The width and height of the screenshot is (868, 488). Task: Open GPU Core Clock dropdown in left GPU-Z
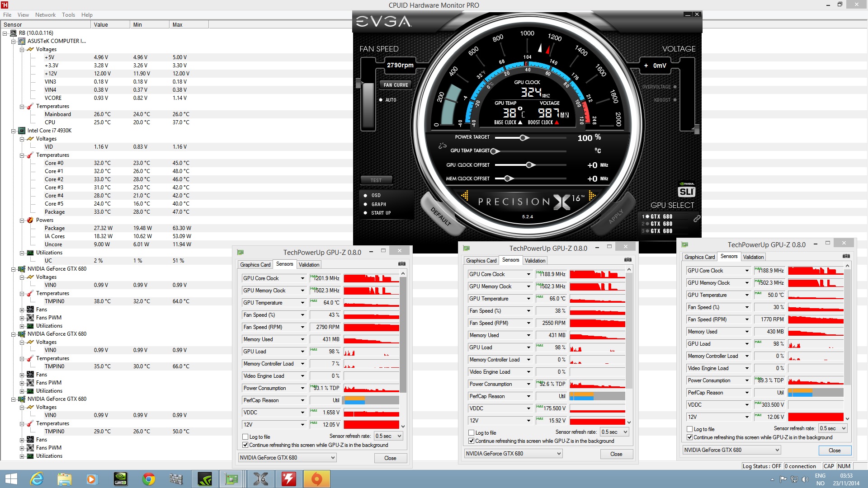302,278
